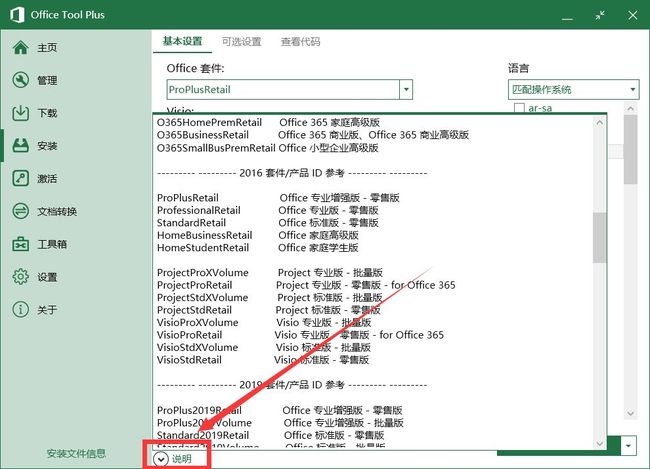This screenshot has width=650, height=469.
Task: Select the 文档转换 menu label
Action: pyautogui.click(x=57, y=211)
